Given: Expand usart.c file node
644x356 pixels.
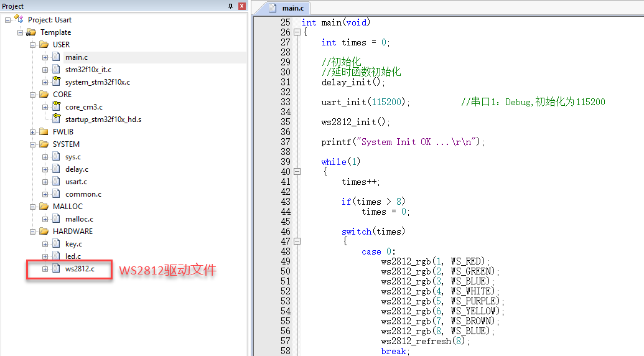Looking at the screenshot, I should [x=45, y=182].
